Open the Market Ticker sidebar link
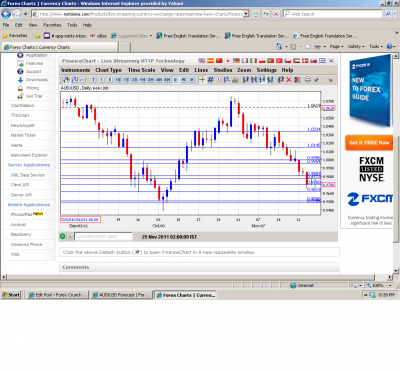 pyautogui.click(x=23, y=135)
